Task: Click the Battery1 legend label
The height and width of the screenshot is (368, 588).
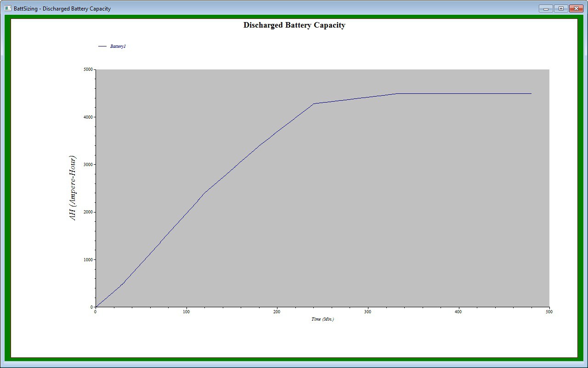Action: 118,46
